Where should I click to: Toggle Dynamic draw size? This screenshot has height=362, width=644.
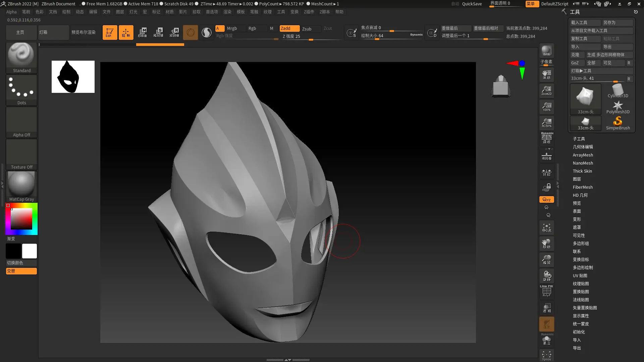[416, 35]
